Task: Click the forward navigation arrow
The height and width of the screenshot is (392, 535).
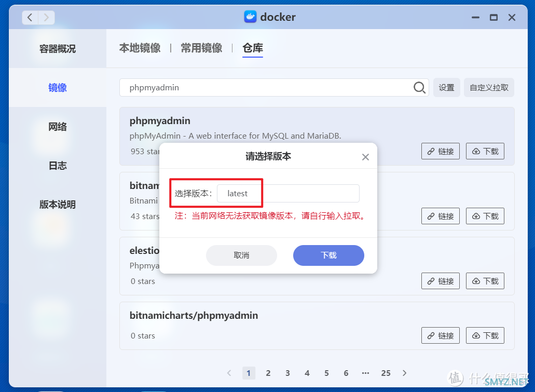Action: click(46, 18)
